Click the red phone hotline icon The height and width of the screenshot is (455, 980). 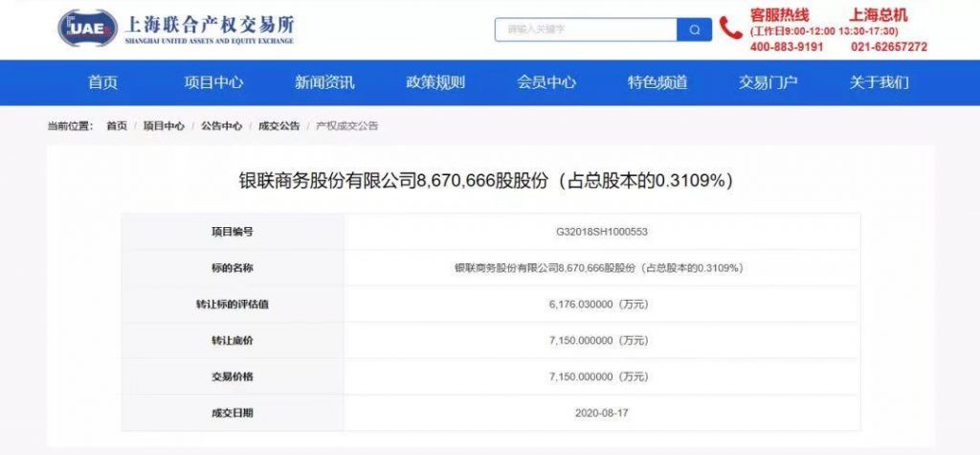click(x=730, y=28)
